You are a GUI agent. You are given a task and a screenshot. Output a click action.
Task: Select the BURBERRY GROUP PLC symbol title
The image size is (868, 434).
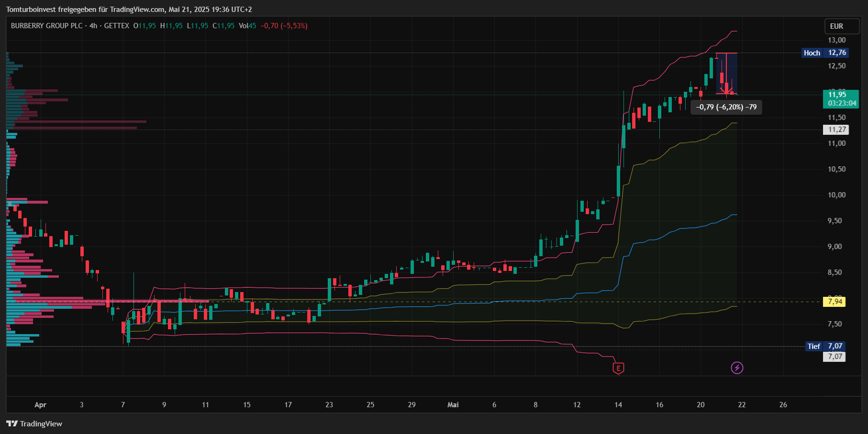47,26
